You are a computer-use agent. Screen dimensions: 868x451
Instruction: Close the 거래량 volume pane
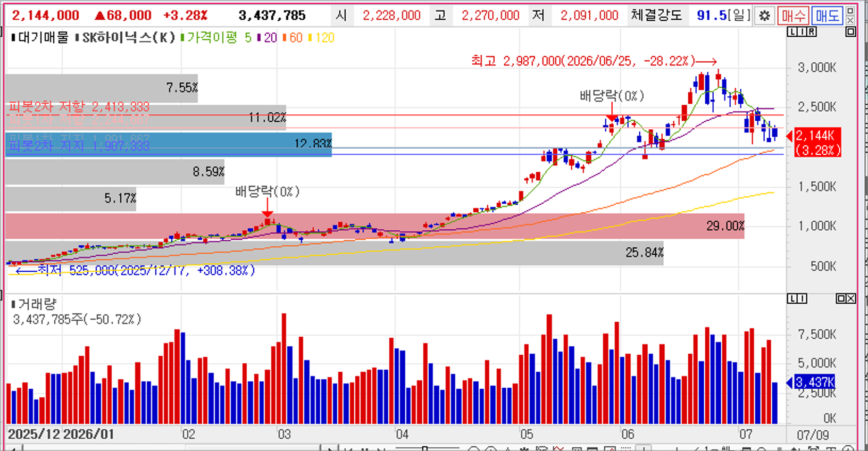851,299
